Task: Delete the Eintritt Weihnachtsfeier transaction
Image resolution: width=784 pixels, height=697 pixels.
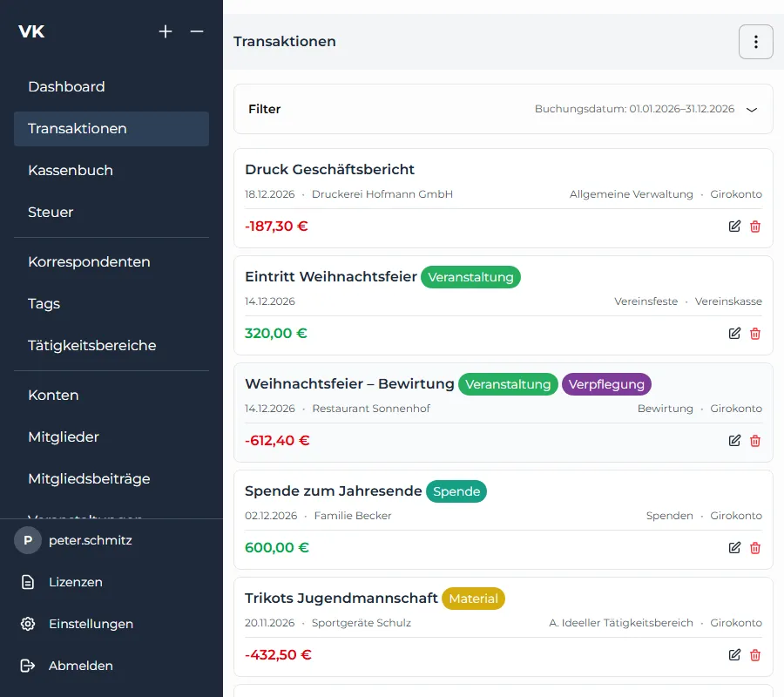Action: pos(755,334)
